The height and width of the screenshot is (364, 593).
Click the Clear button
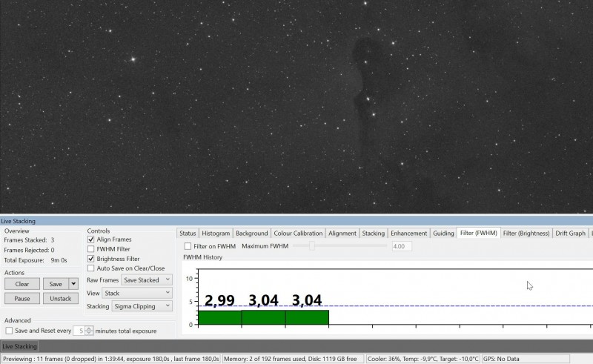[22, 284]
